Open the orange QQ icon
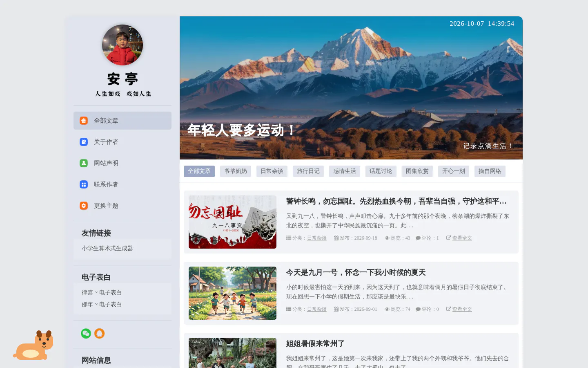Viewport: 588px width, 368px height. click(x=100, y=334)
